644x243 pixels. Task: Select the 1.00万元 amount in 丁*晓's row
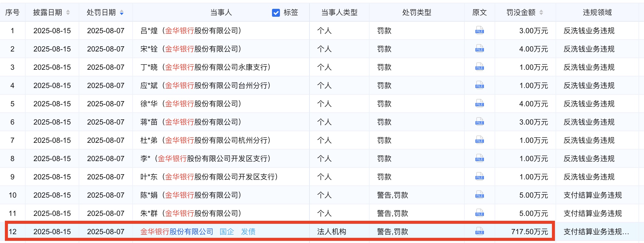(534, 67)
